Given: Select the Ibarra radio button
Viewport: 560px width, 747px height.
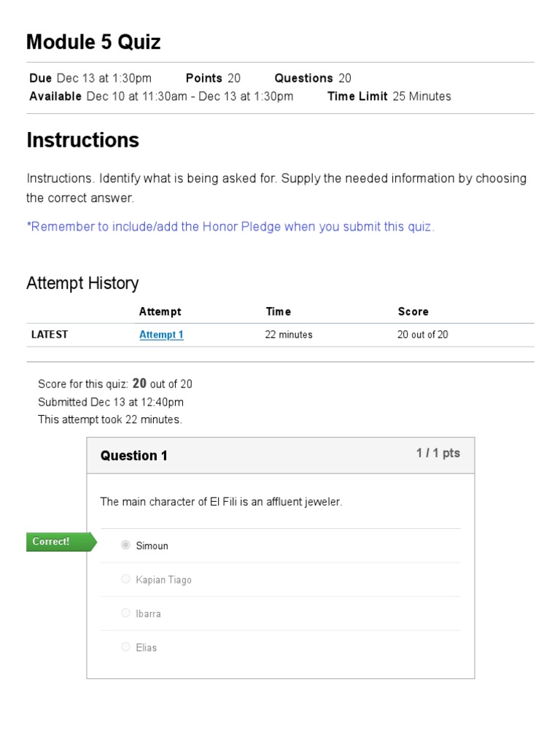Looking at the screenshot, I should coord(126,613).
